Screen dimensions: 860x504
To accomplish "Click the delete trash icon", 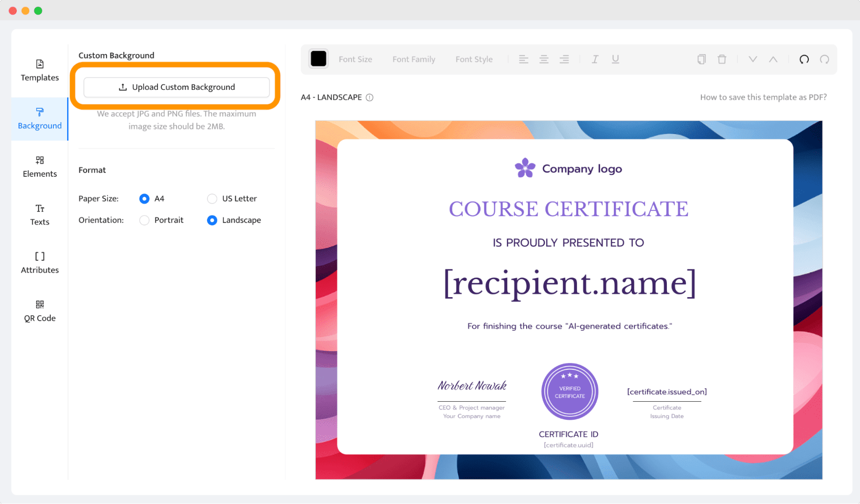I will pyautogui.click(x=722, y=59).
